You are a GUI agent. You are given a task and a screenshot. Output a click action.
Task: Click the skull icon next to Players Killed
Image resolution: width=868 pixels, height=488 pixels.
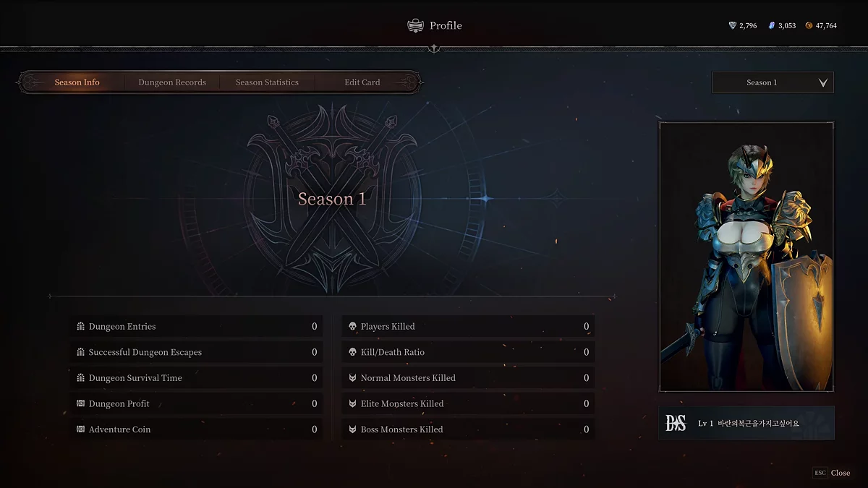(353, 327)
